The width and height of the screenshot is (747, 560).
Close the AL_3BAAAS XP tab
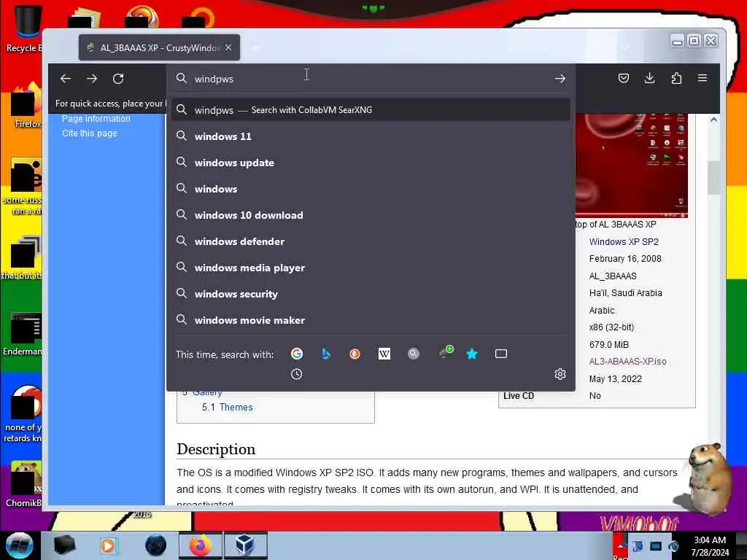pos(228,47)
